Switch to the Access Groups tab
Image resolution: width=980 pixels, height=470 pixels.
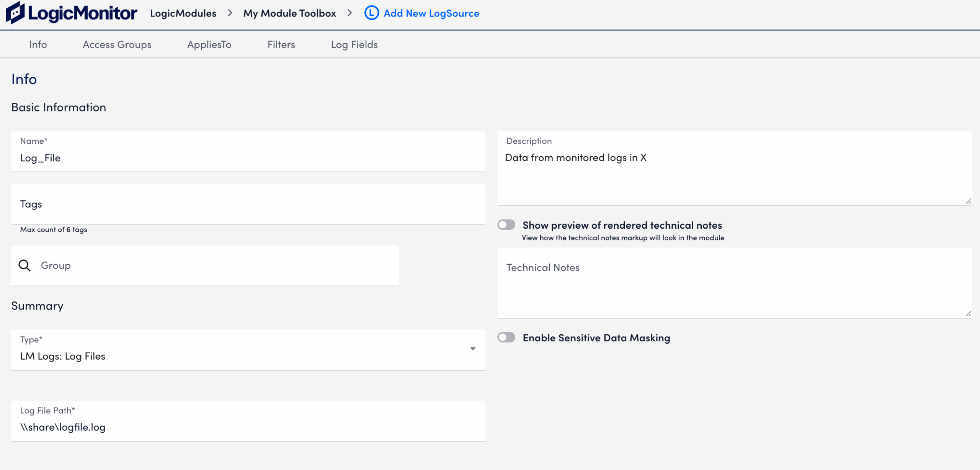[x=117, y=45]
